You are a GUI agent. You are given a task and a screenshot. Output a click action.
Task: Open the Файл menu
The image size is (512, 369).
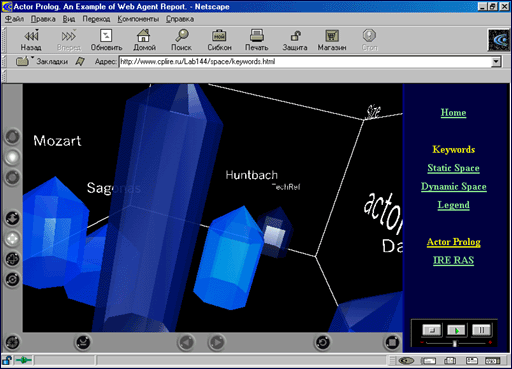tap(14, 19)
